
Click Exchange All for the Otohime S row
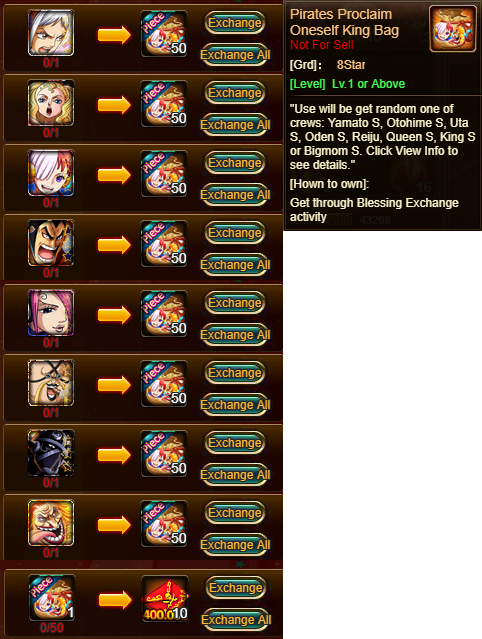click(x=235, y=125)
